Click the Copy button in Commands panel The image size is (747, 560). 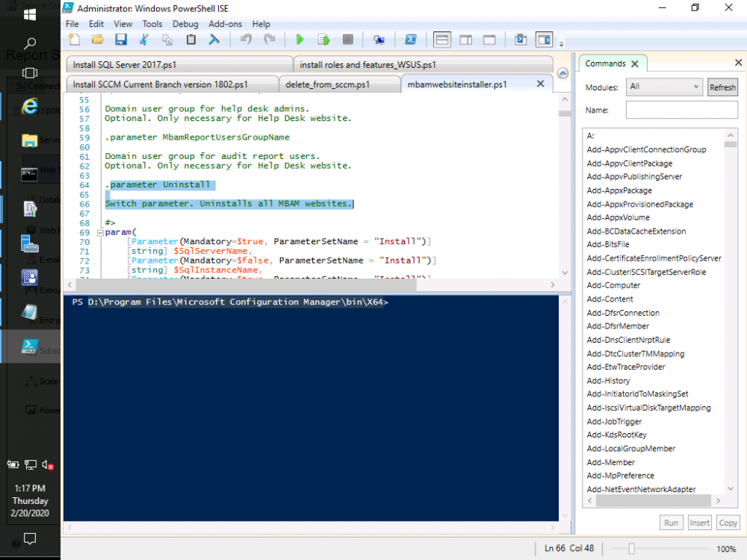[728, 523]
